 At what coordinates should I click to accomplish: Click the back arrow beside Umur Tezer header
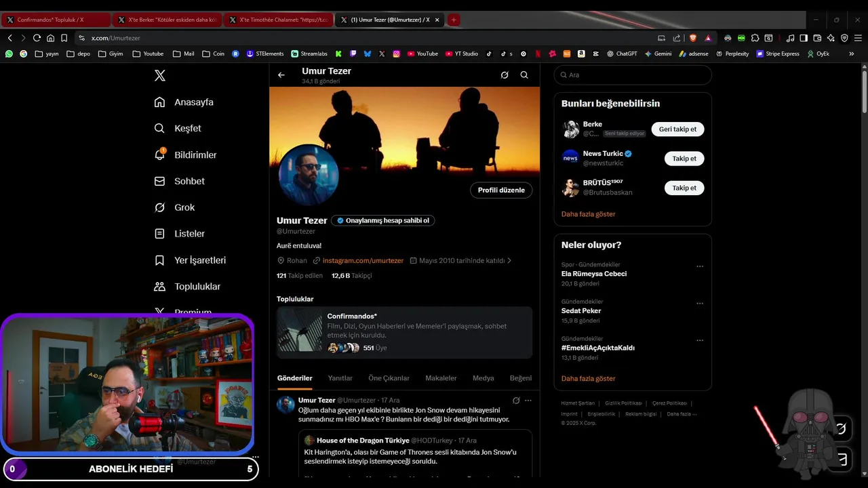pos(281,75)
